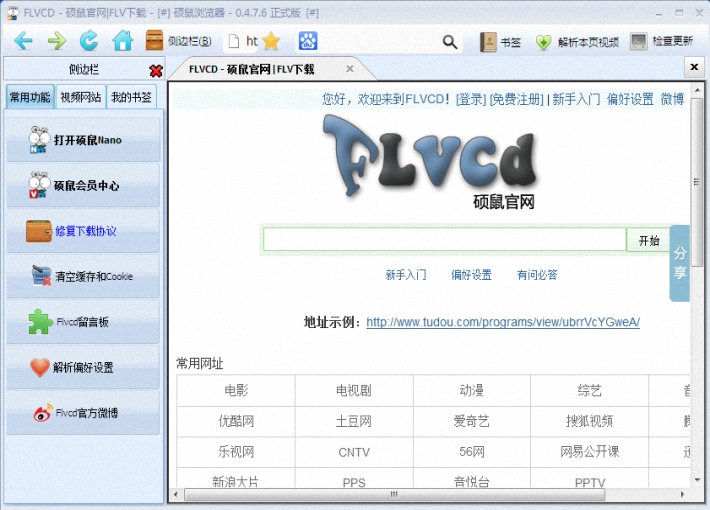710x510 pixels.
Task: Click the 打开硕鼠Nano button
Action: click(83, 140)
